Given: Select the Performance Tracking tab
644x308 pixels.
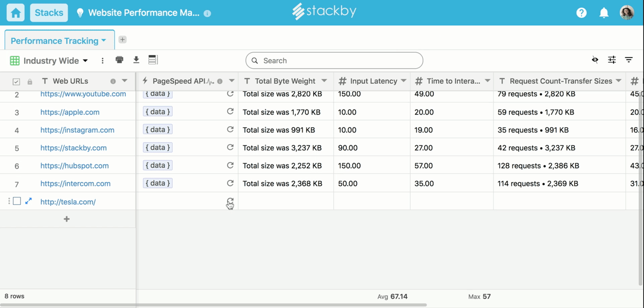Looking at the screenshot, I should pos(55,41).
